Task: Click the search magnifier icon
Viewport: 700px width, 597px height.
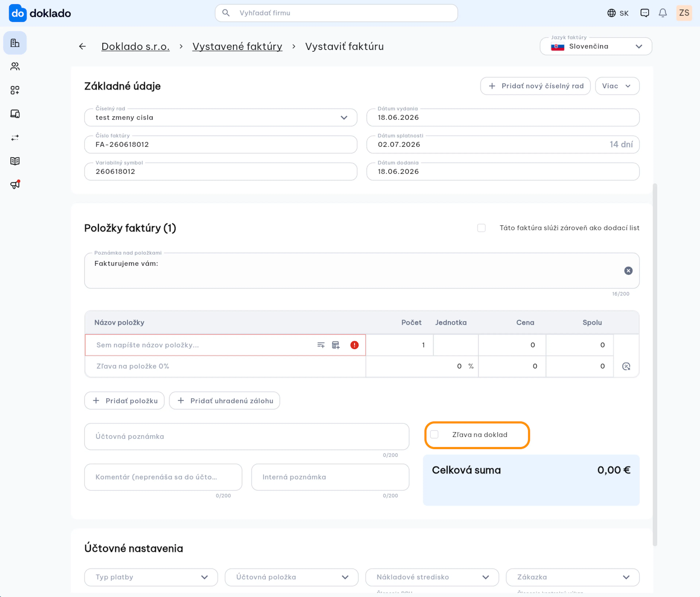Action: pos(226,13)
